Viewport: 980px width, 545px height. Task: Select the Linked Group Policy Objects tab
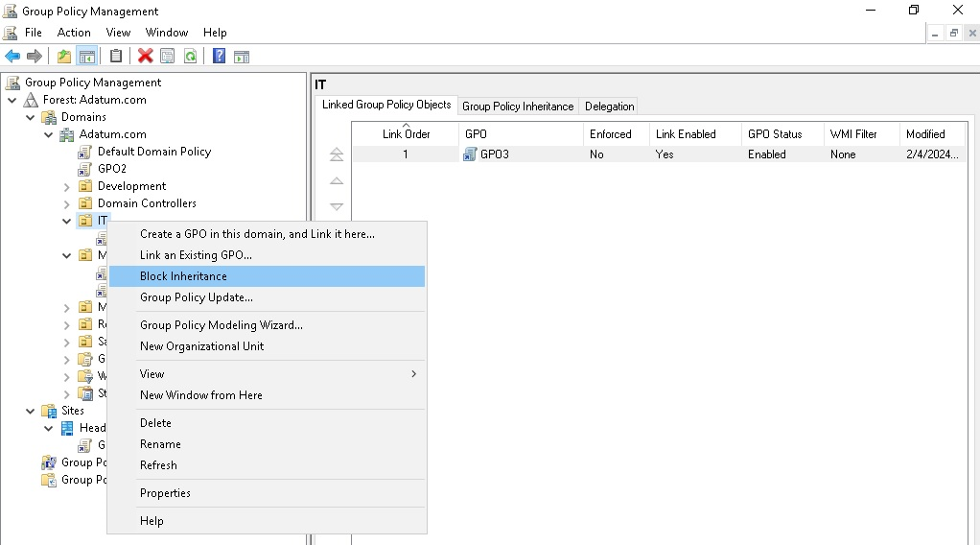click(386, 105)
